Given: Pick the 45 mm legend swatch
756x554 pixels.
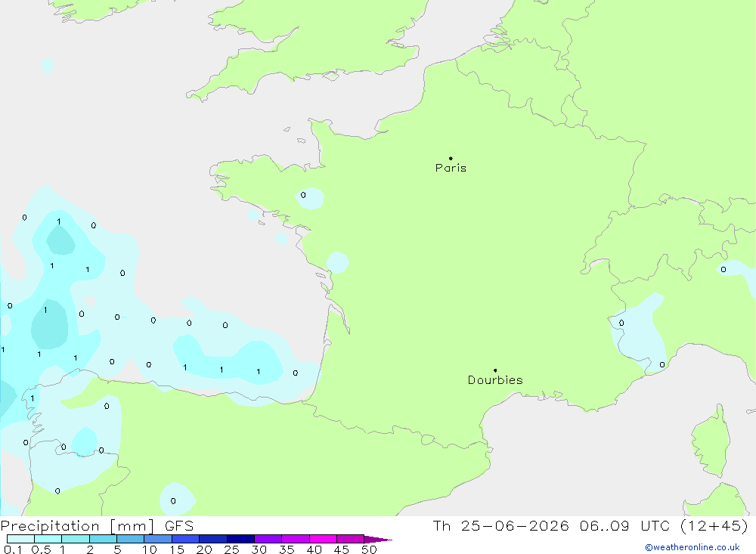Looking at the screenshot, I should [351, 539].
